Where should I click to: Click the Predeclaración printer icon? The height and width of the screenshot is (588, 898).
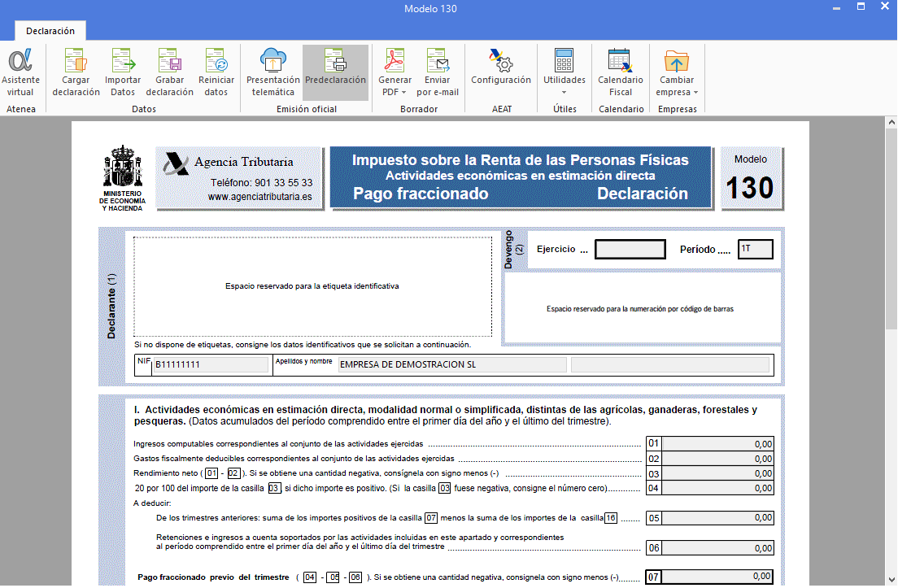[x=336, y=59]
